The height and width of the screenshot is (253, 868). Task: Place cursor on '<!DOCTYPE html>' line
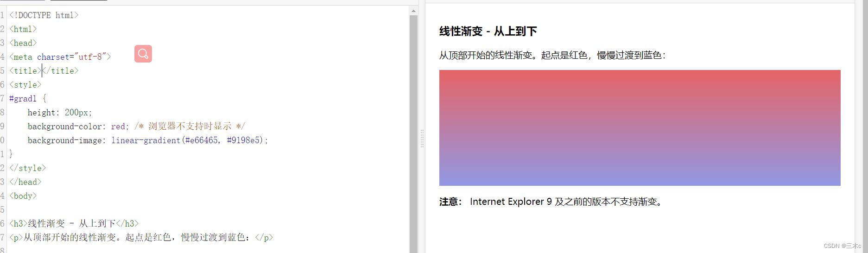click(x=44, y=15)
